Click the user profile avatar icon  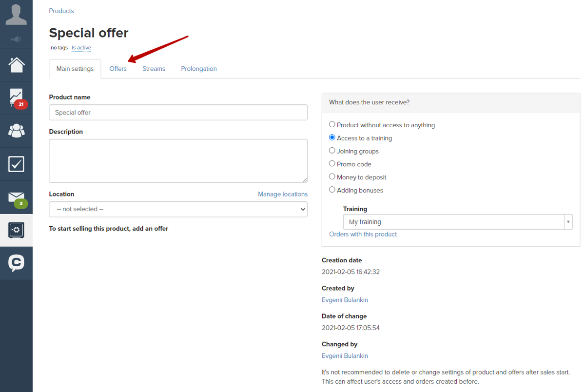point(16,15)
